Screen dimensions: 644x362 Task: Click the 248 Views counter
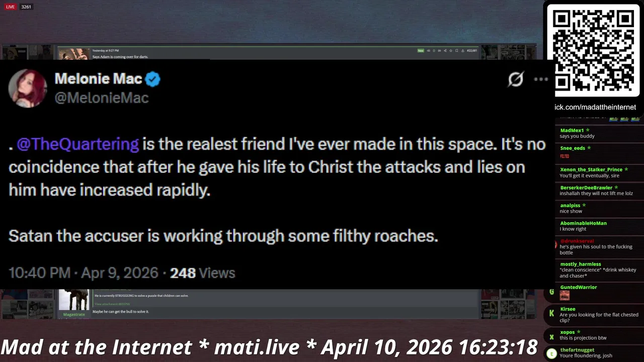click(202, 273)
